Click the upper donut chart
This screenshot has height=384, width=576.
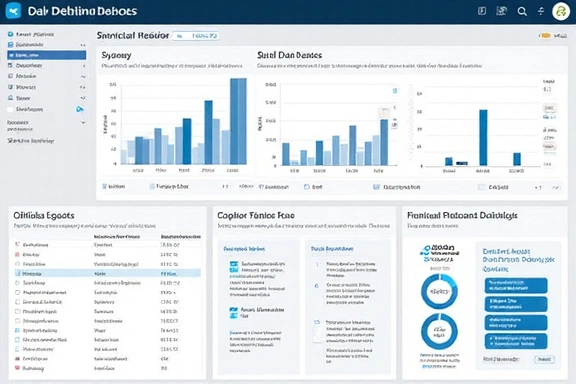click(x=439, y=292)
